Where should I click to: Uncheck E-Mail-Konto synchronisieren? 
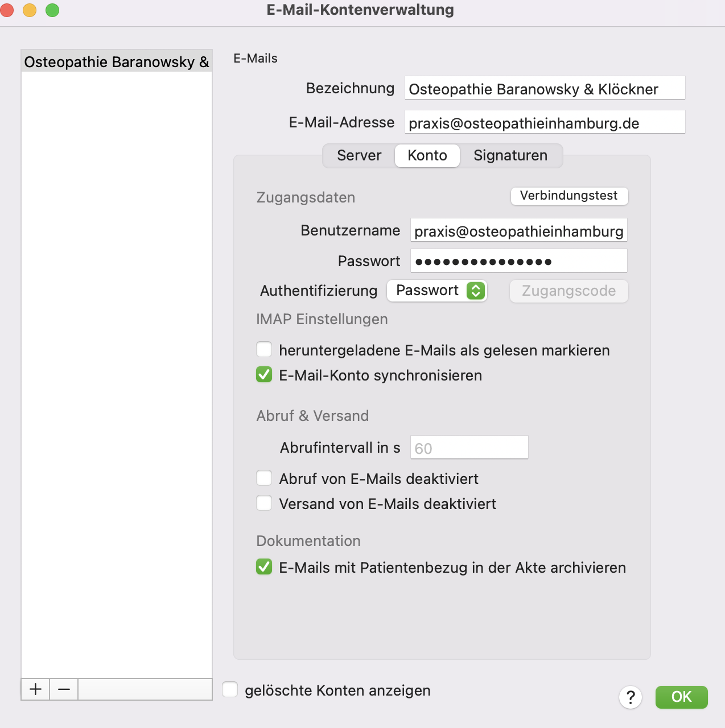[264, 374]
